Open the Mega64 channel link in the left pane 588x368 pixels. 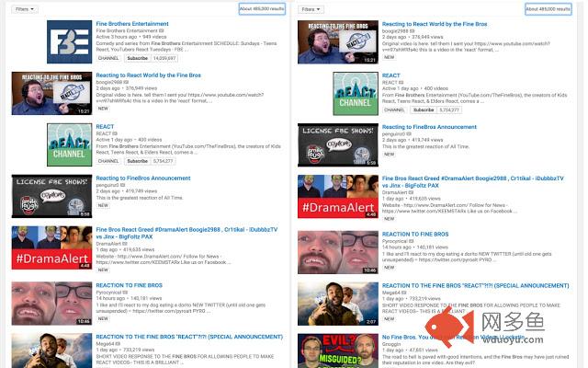pyautogui.click(x=105, y=343)
